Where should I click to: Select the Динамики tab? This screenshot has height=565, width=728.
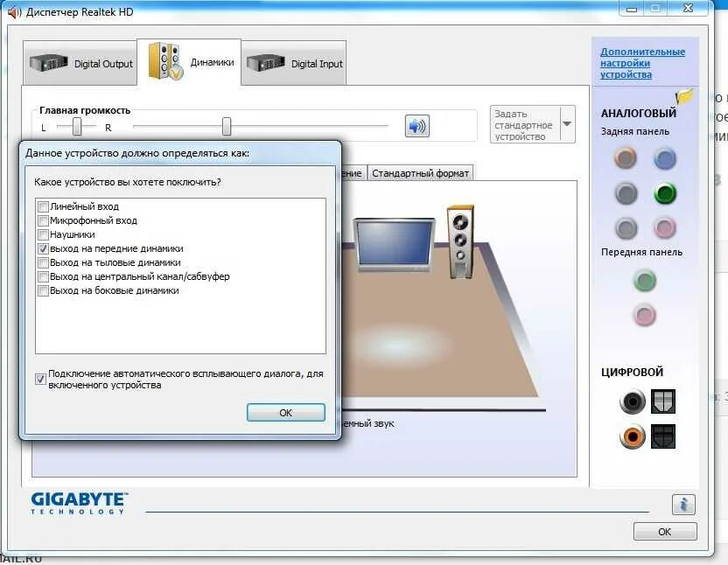(x=189, y=62)
